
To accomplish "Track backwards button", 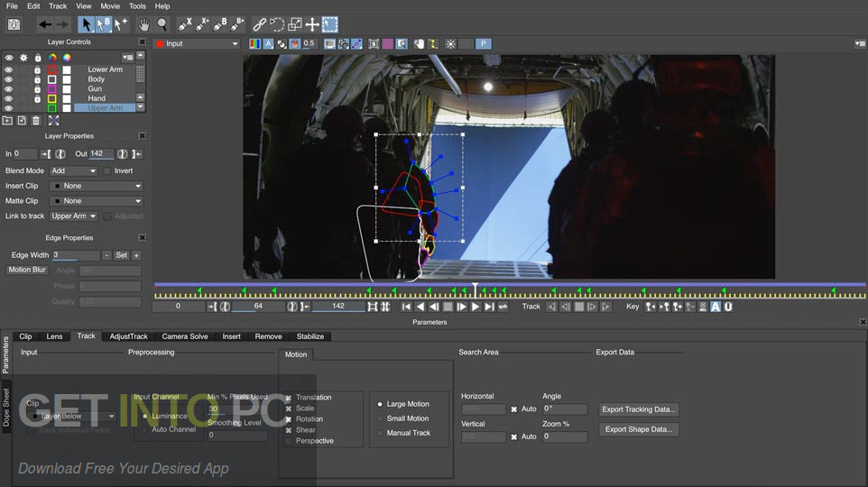I will click(551, 307).
